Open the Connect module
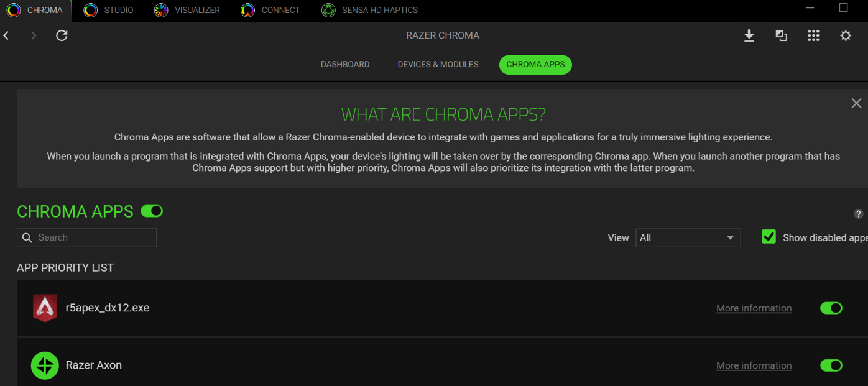 [270, 10]
